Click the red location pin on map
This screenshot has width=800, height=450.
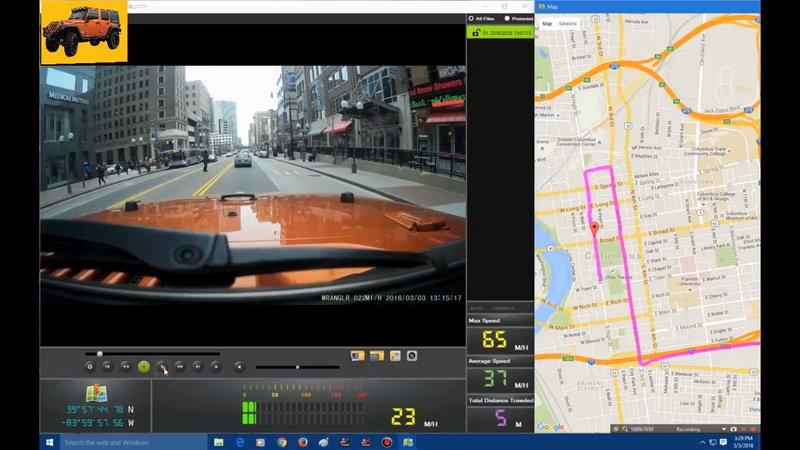tap(594, 228)
